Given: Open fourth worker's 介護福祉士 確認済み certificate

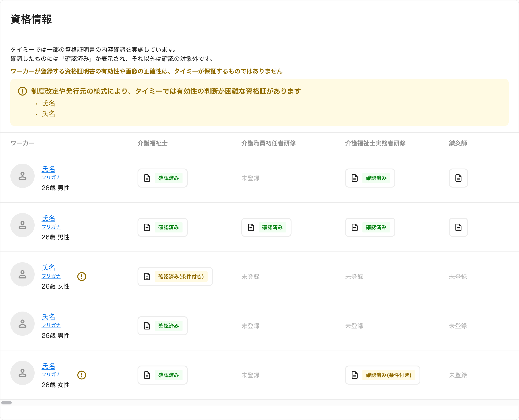Looking at the screenshot, I should [162, 326].
